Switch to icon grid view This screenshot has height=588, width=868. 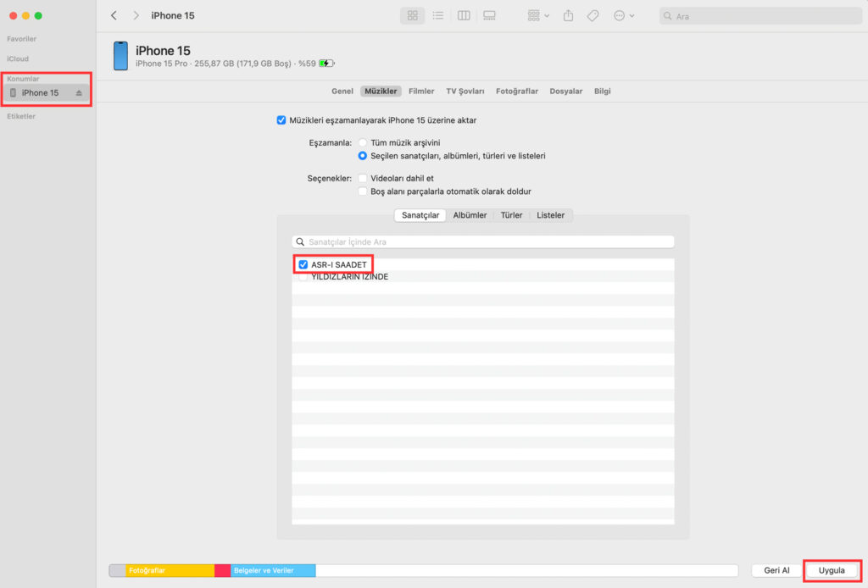coord(413,16)
